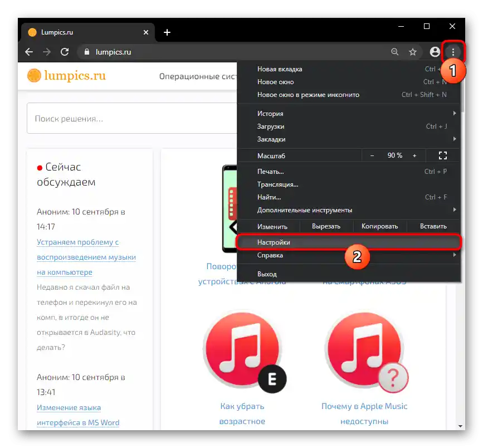Go back with the browser back arrow

(29, 52)
